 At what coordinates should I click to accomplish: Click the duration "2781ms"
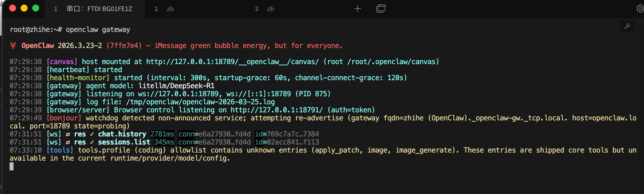162,134
